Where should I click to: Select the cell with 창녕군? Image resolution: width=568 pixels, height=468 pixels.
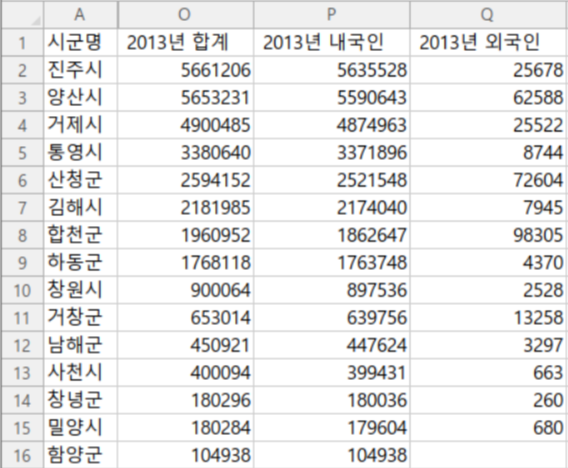coord(80,401)
